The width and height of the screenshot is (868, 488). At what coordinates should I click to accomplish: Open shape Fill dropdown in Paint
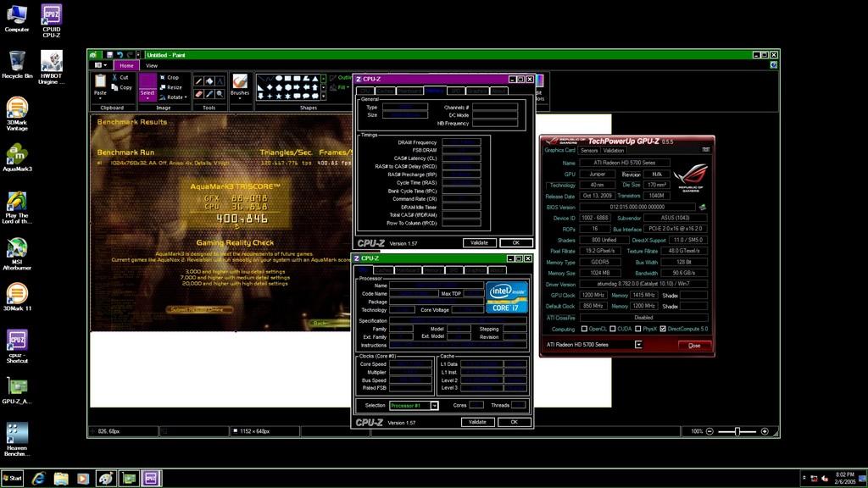click(x=341, y=87)
